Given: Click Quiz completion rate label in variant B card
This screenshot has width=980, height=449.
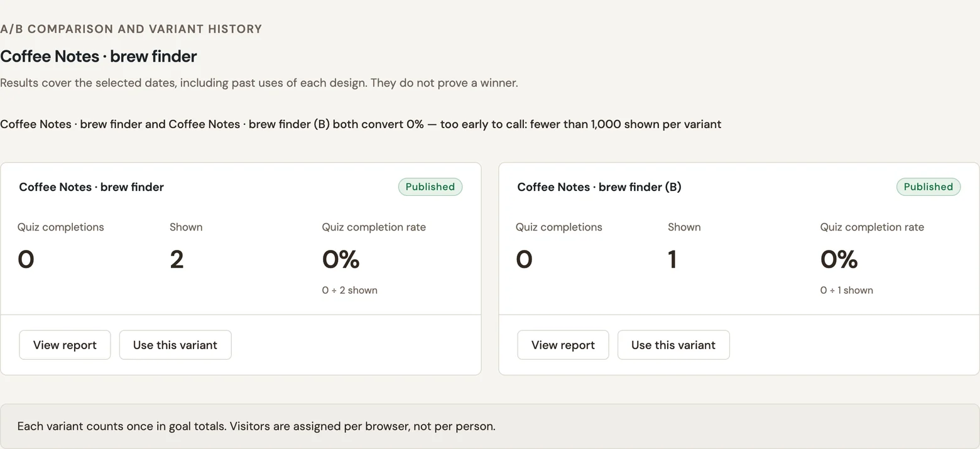Looking at the screenshot, I should [x=872, y=227].
